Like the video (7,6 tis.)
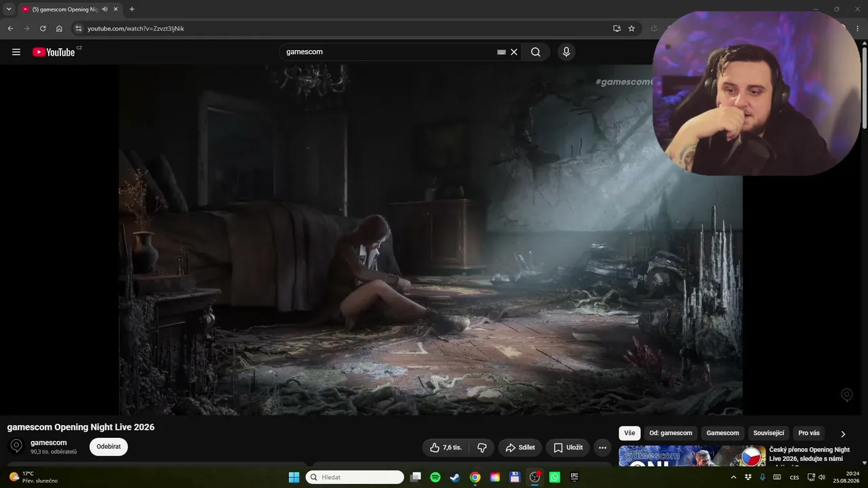868x488 pixels. [x=446, y=447]
